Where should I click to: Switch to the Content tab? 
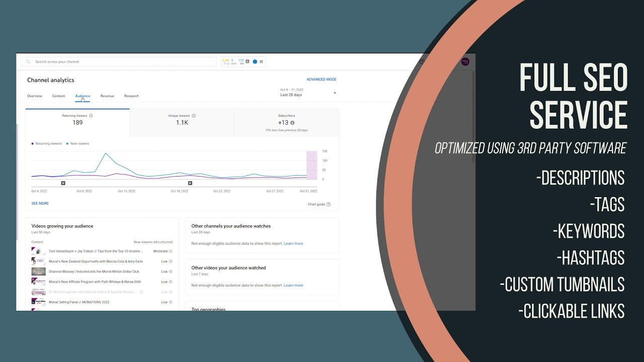(58, 96)
